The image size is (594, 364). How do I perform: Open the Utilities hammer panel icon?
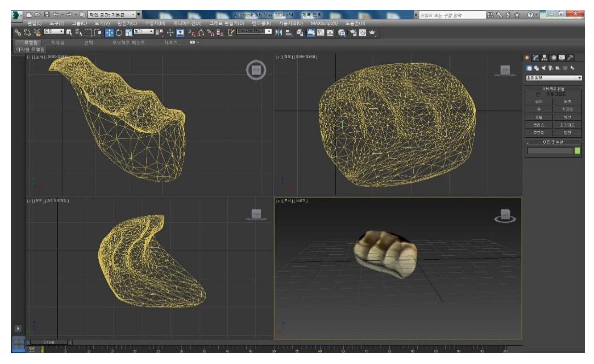pos(570,58)
